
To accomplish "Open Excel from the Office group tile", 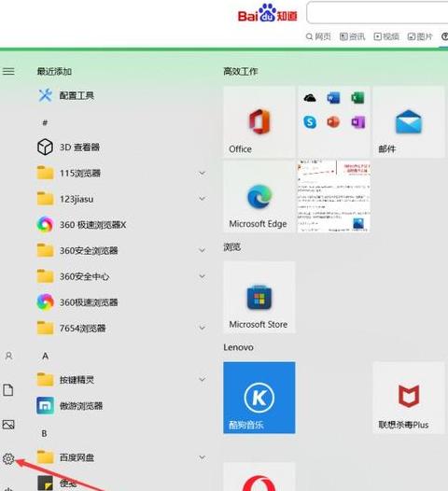I will 357,98.
